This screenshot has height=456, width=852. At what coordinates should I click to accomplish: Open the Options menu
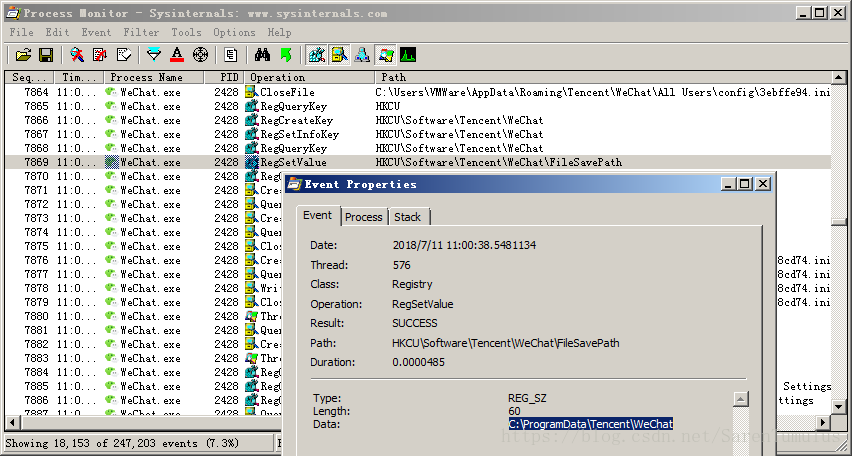(x=234, y=33)
